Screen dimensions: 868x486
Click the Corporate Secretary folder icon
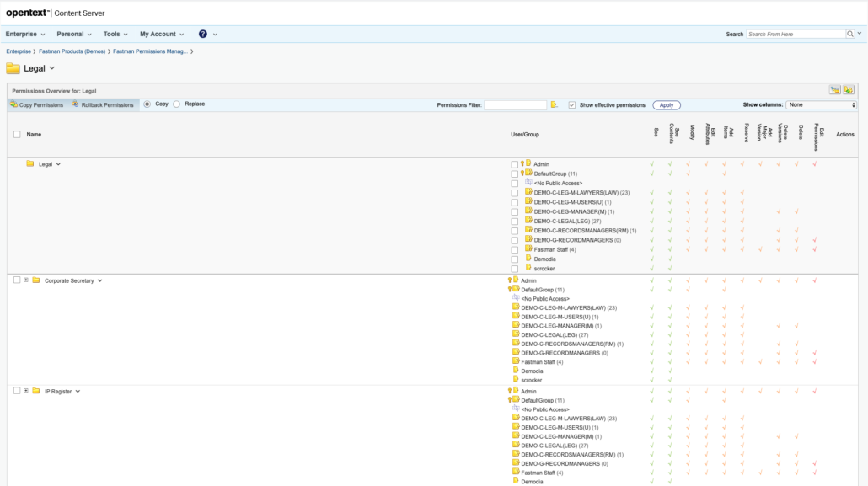36,280
